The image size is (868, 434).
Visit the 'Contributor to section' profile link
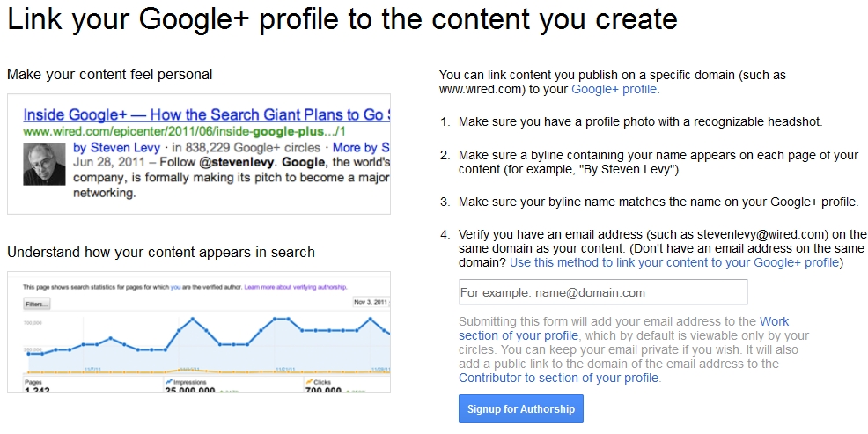tap(558, 378)
